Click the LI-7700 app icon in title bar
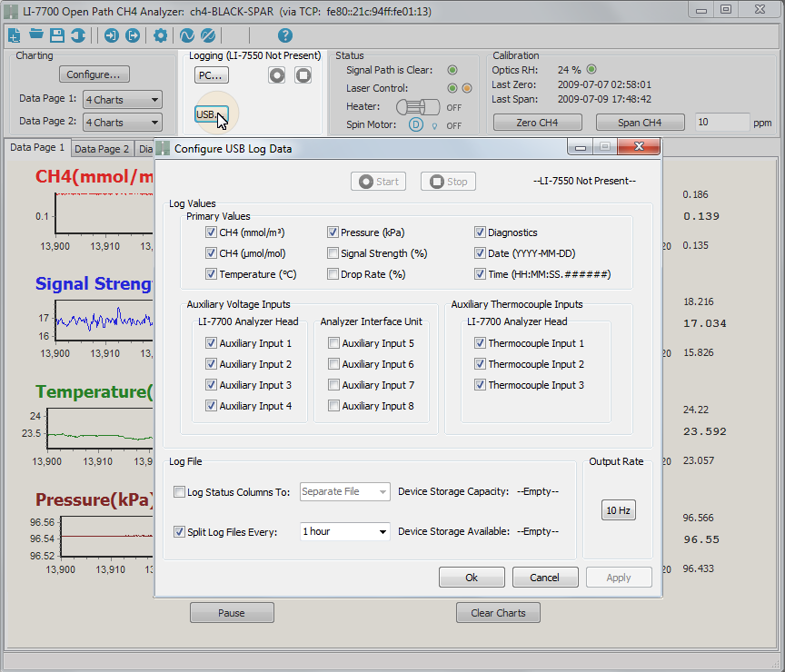This screenshot has width=785, height=672. click(11, 11)
